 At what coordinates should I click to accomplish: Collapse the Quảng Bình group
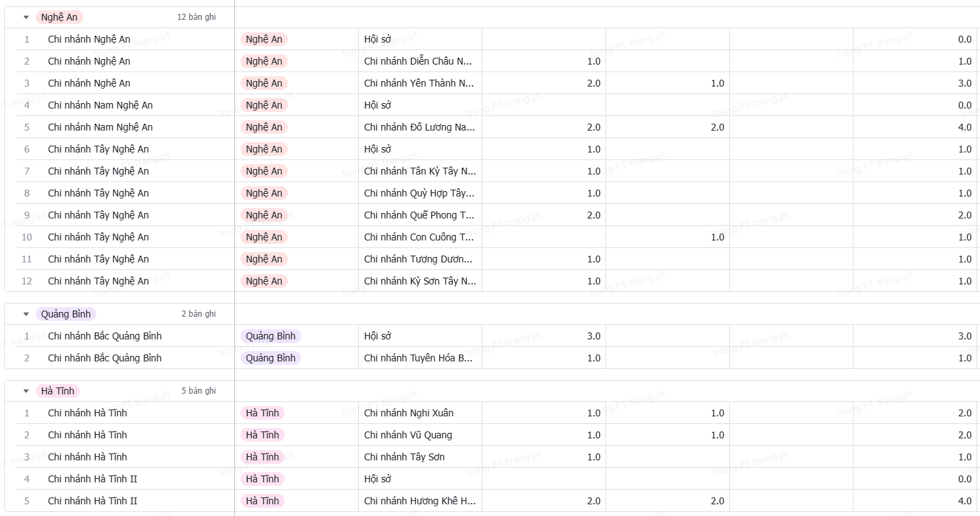click(x=26, y=314)
